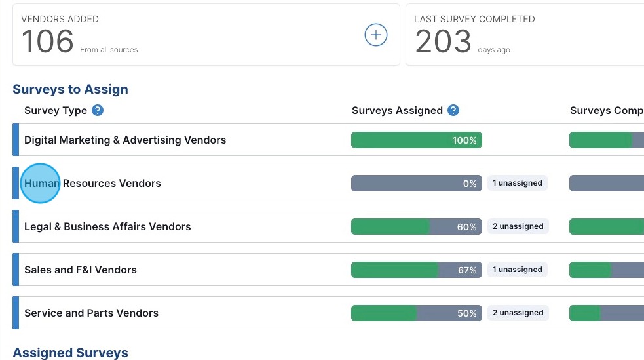The width and height of the screenshot is (644, 360).
Task: Click Service and Parts "2 unassigned" badge
Action: [x=518, y=313]
